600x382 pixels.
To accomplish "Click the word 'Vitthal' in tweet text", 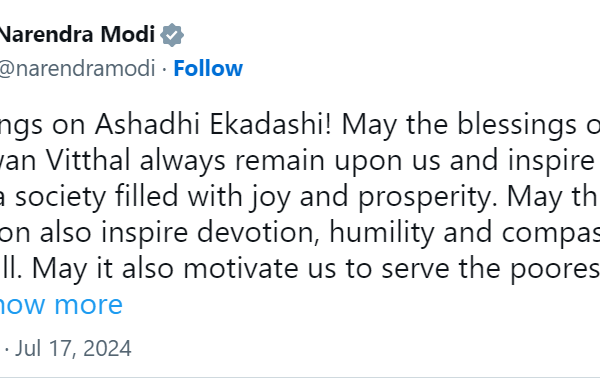I will pyautogui.click(x=88, y=160).
